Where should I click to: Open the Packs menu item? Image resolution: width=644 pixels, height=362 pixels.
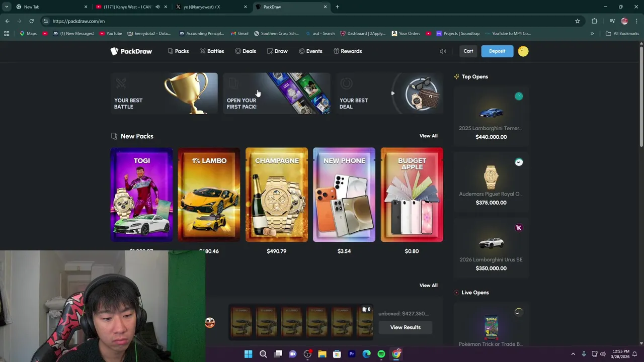(x=178, y=51)
